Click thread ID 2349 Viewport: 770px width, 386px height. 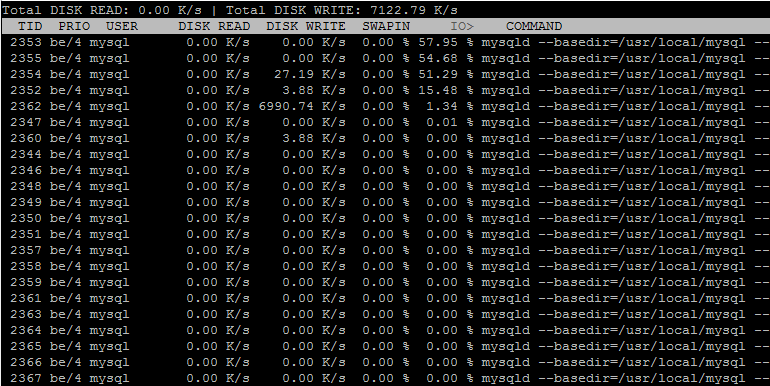26,202
